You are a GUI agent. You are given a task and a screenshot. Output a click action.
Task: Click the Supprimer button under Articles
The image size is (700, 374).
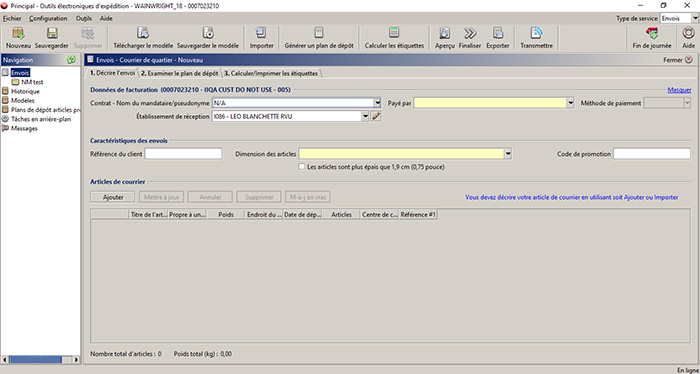(x=259, y=197)
